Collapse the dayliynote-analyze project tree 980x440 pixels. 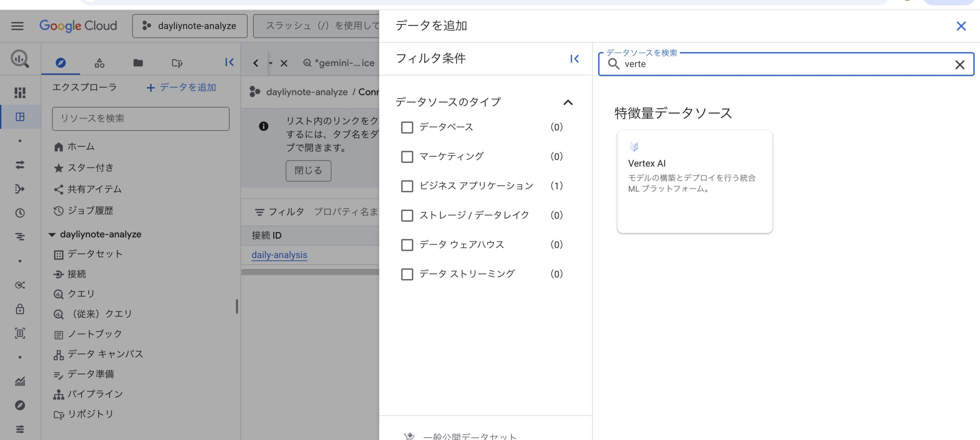(52, 235)
